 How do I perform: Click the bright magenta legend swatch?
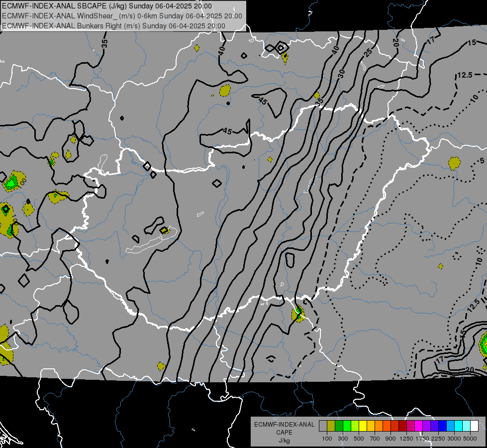[x=419, y=426]
